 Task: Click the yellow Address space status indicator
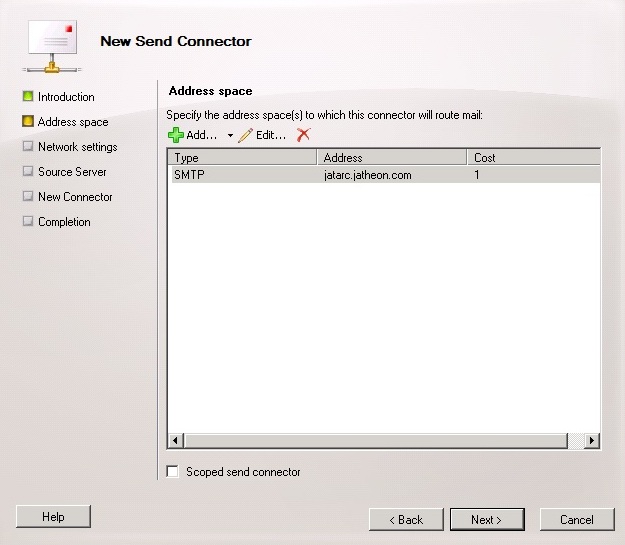[28, 121]
